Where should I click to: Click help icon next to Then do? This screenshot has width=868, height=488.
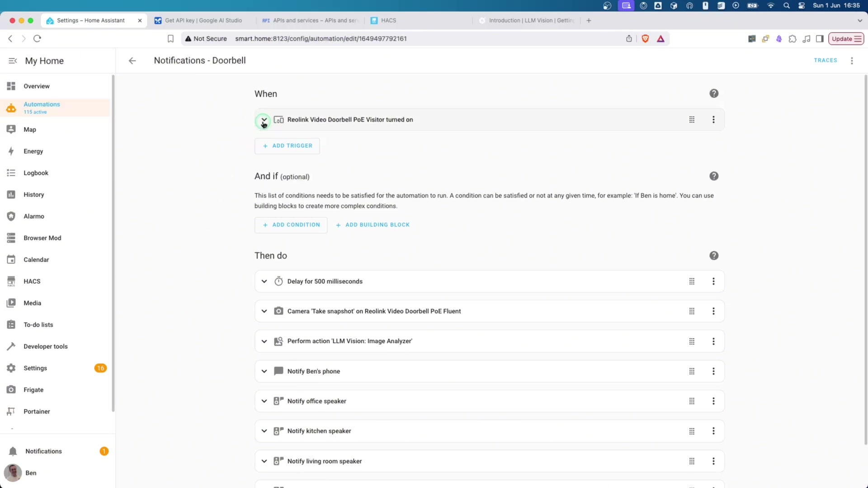pos(714,256)
